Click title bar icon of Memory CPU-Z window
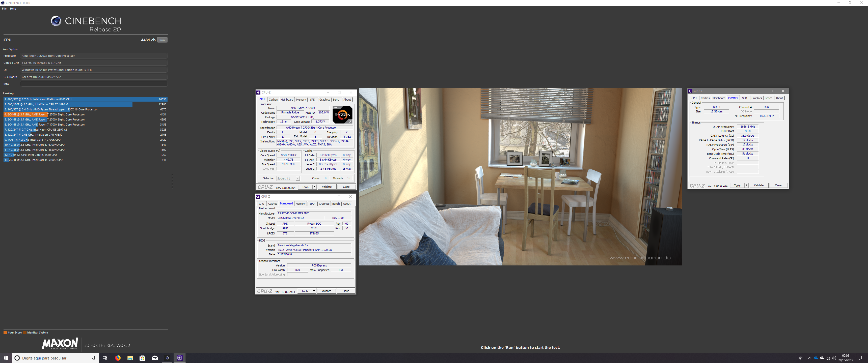Screen dimensions: 868x363 tap(690, 91)
